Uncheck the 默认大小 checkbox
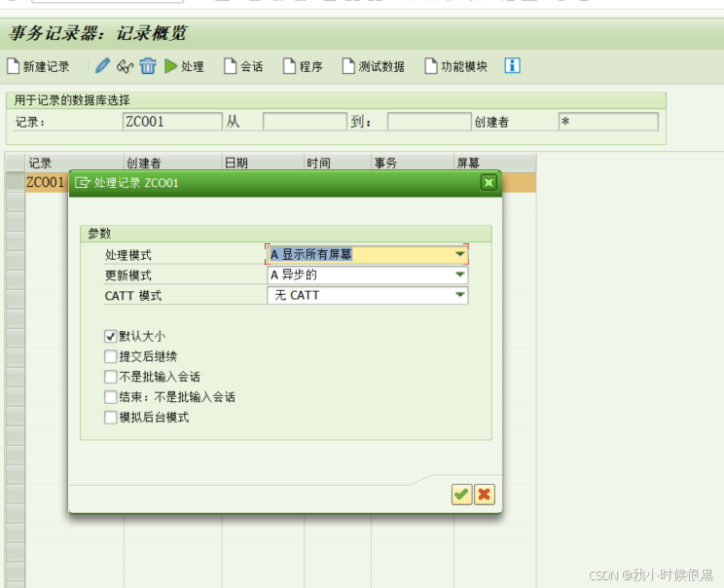 coord(110,336)
